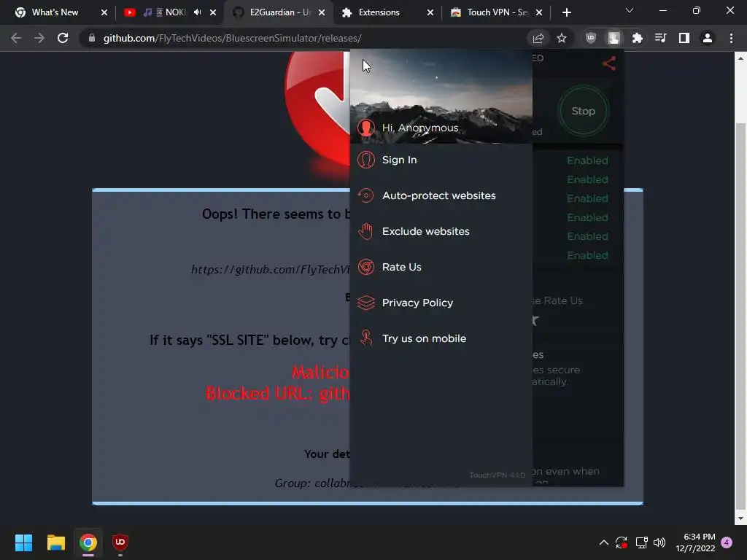Open the Chrome three-dot menu
Viewport: 747px width, 560px height.
tap(731, 38)
